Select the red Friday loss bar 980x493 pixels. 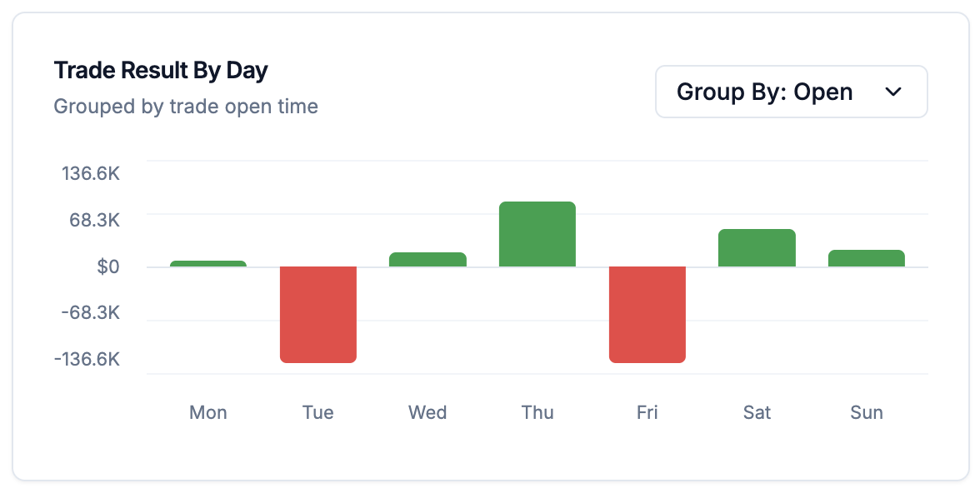click(647, 314)
